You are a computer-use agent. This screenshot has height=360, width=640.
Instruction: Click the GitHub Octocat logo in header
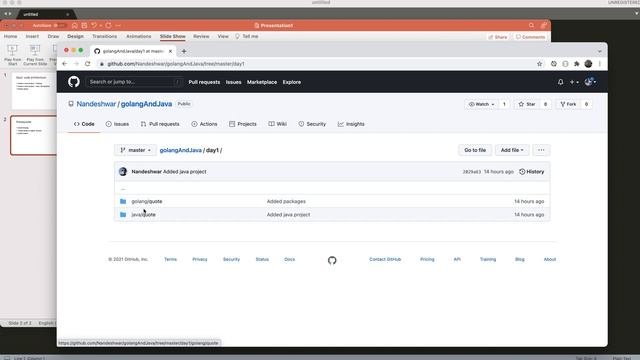74,82
